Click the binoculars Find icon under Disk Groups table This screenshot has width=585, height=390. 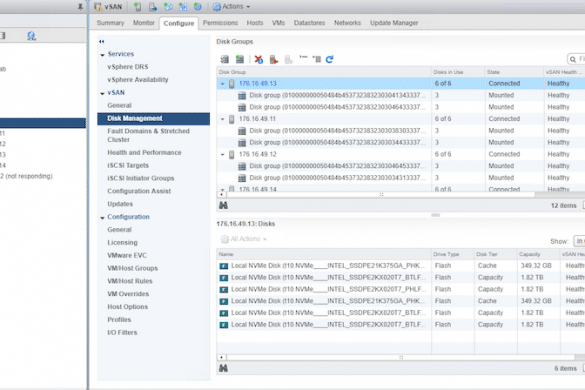pyautogui.click(x=223, y=205)
